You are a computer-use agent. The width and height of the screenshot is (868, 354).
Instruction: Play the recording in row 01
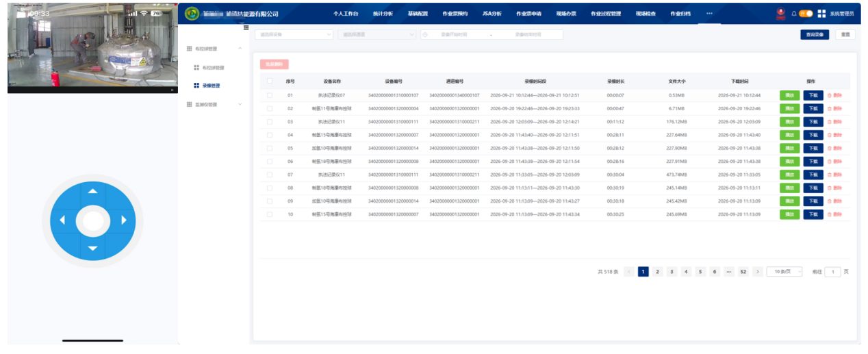(789, 95)
